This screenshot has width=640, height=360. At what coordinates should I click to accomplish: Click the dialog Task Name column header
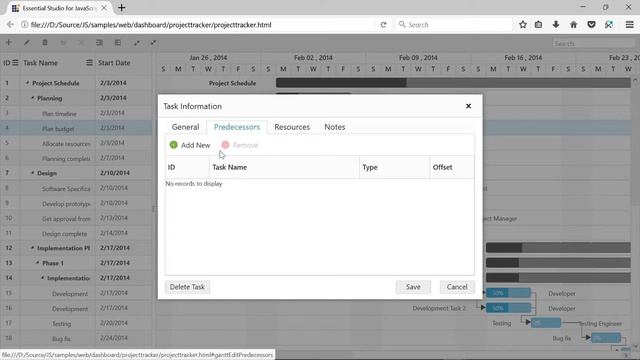(x=284, y=167)
